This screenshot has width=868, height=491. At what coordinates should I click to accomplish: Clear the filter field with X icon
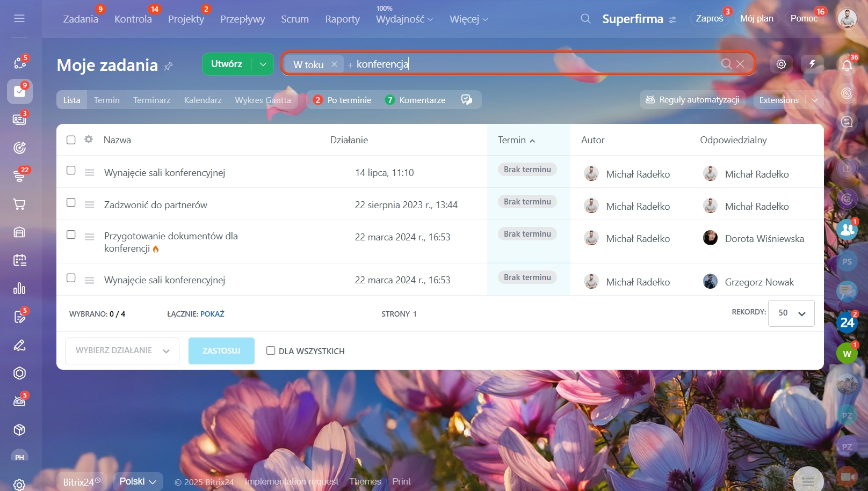pyautogui.click(x=740, y=64)
